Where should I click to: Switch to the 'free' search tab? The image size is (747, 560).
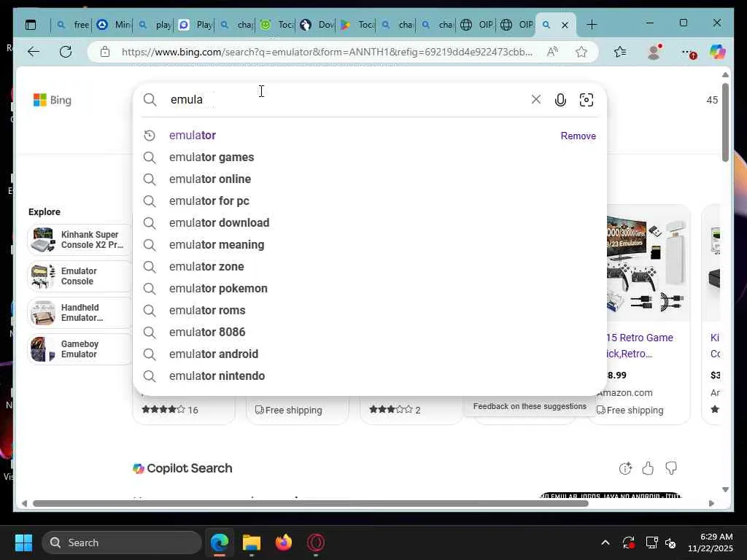(72, 25)
